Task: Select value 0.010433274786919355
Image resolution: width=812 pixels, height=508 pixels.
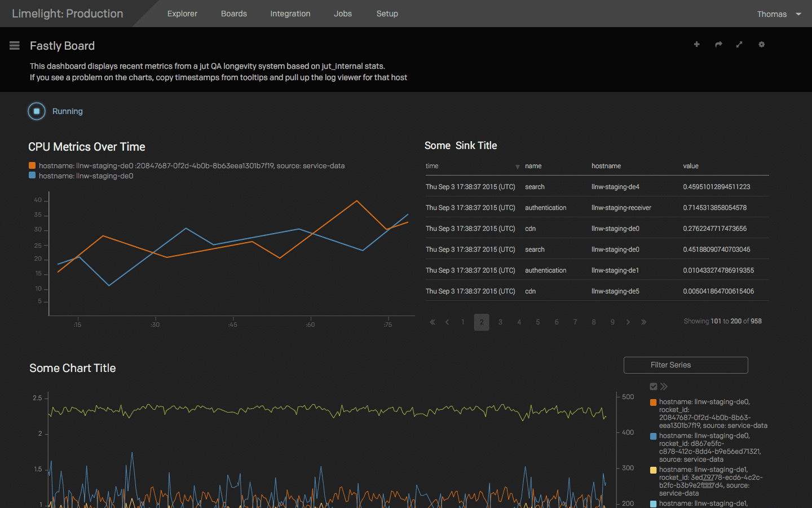Action: (718, 270)
